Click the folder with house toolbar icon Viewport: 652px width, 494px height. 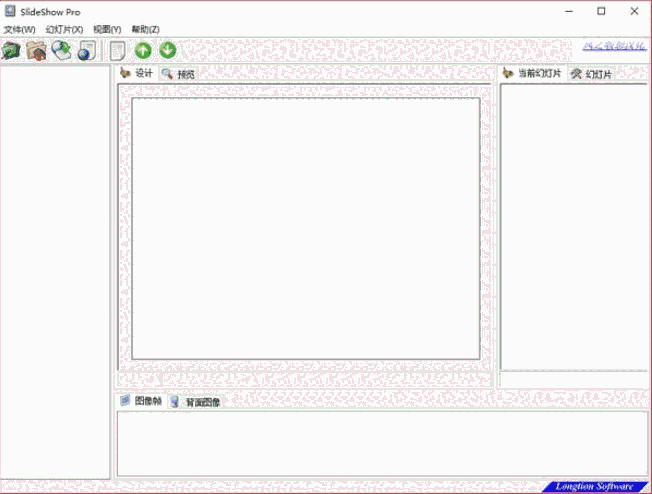[x=36, y=51]
